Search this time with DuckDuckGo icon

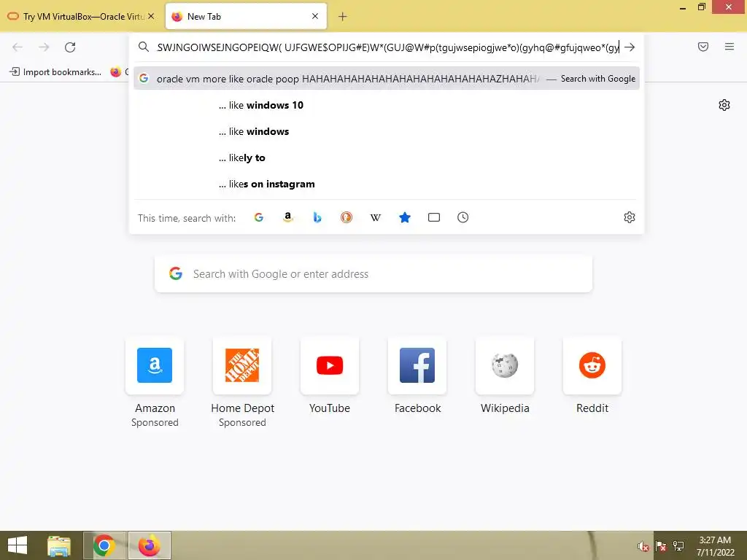point(347,217)
